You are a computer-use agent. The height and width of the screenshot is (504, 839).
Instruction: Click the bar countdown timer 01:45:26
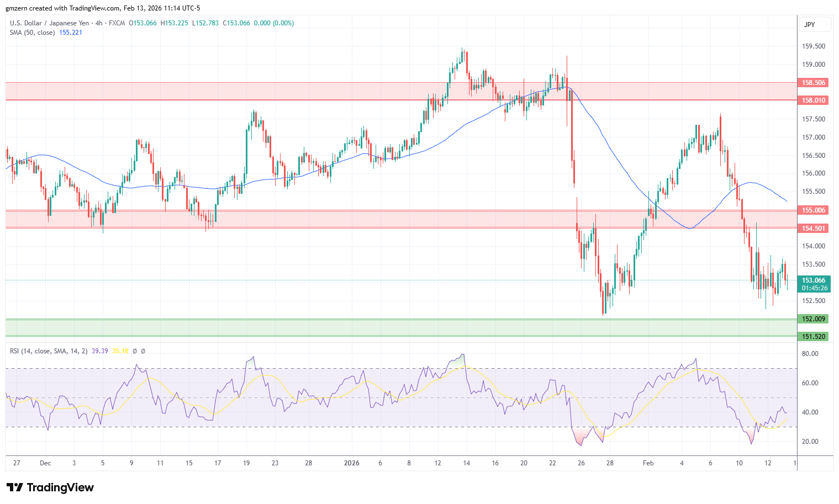pyautogui.click(x=815, y=288)
